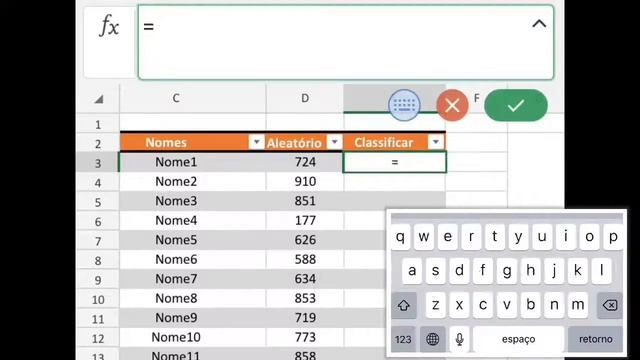The height and width of the screenshot is (360, 640).
Task: Select cell containing Nome2
Action: pos(192,182)
